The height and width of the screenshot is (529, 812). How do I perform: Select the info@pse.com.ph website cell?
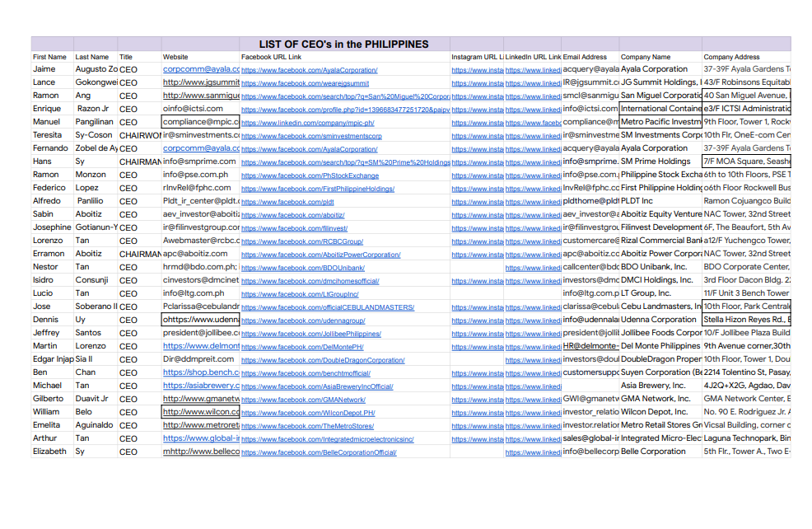point(200,175)
